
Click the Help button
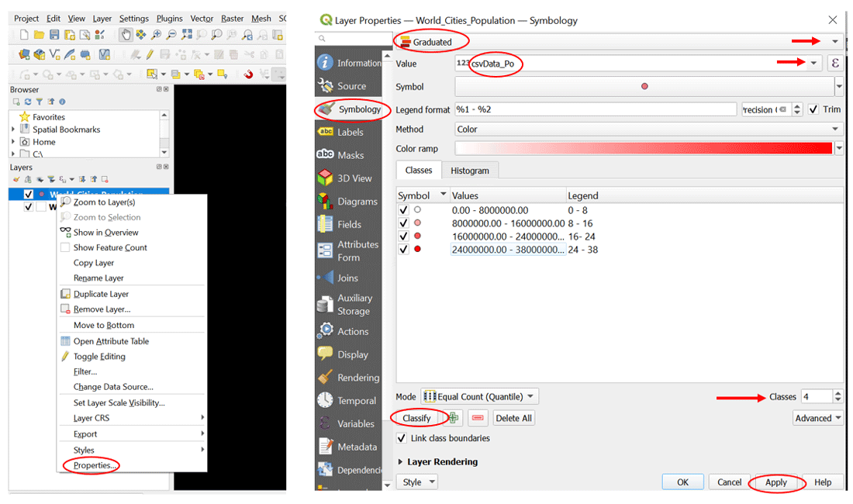point(823,482)
